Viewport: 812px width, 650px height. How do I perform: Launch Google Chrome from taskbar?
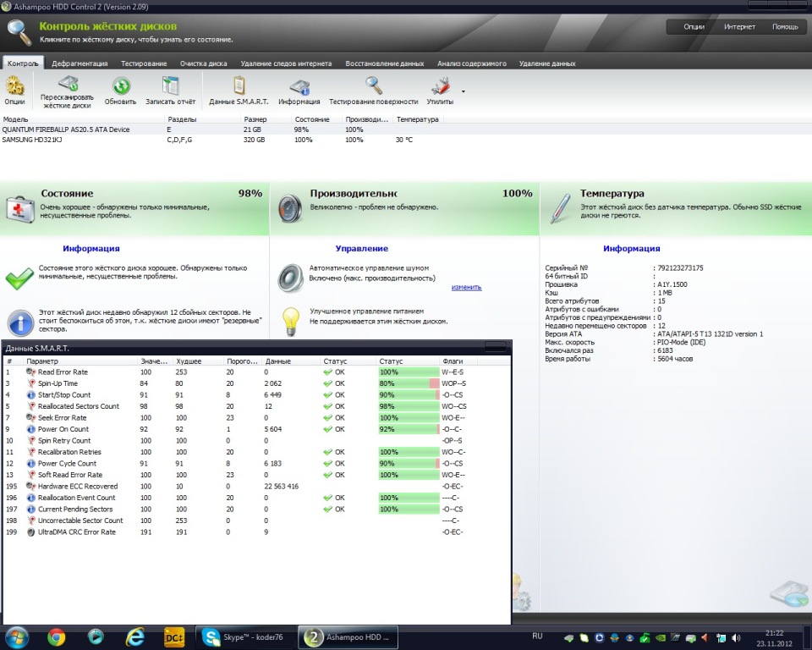tap(57, 637)
